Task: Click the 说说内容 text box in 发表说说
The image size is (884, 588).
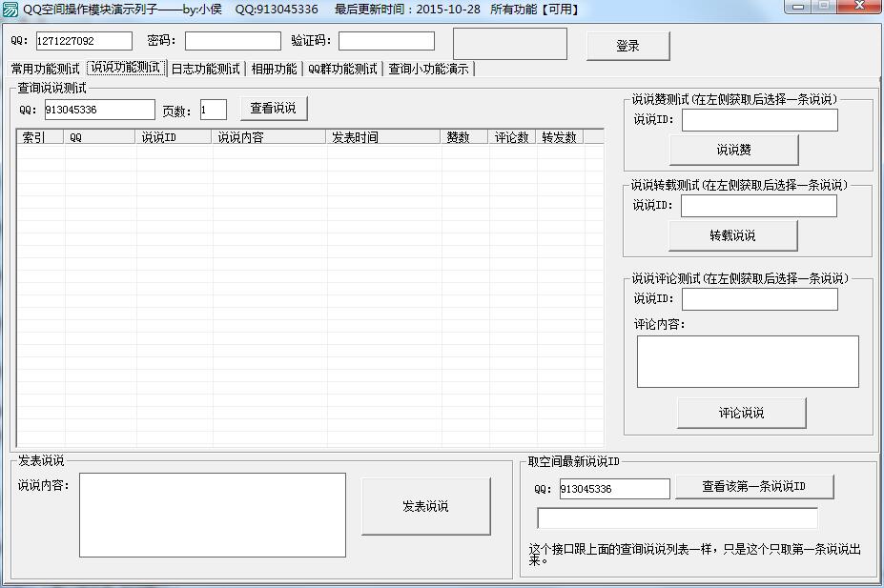Action: tap(213, 515)
